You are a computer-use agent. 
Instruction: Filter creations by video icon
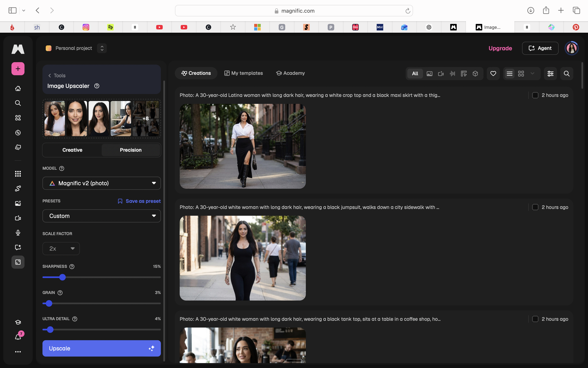coord(441,74)
